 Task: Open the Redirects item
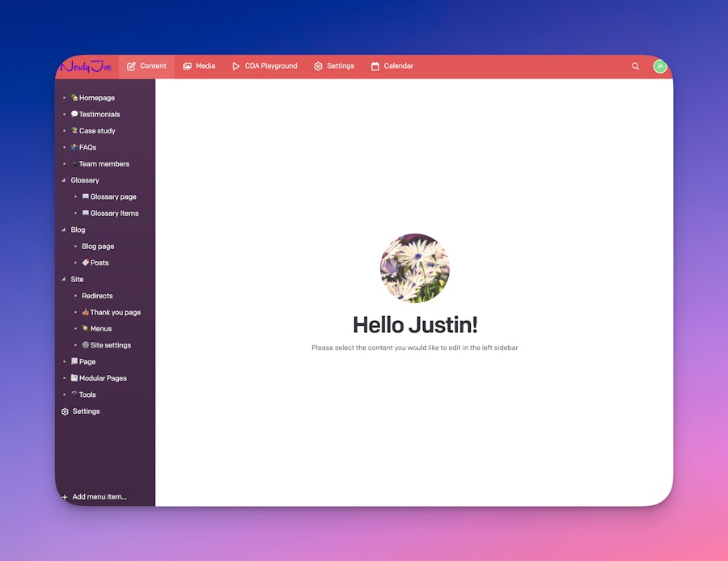97,296
